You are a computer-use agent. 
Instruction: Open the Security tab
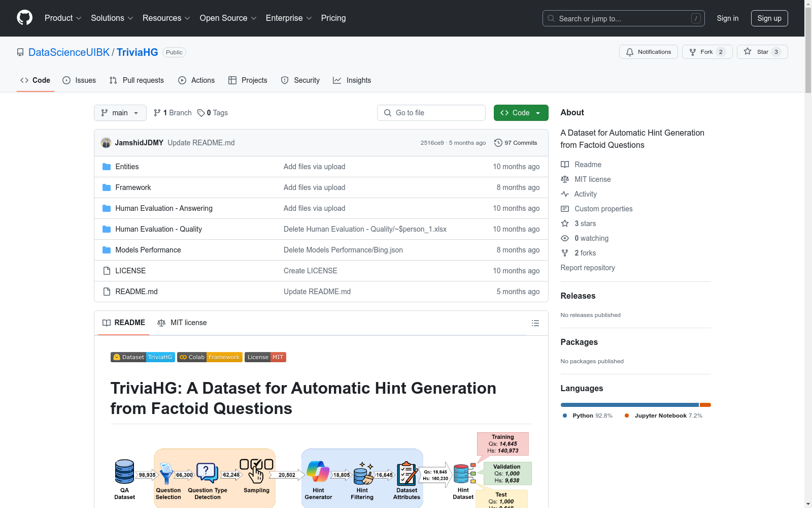click(300, 80)
